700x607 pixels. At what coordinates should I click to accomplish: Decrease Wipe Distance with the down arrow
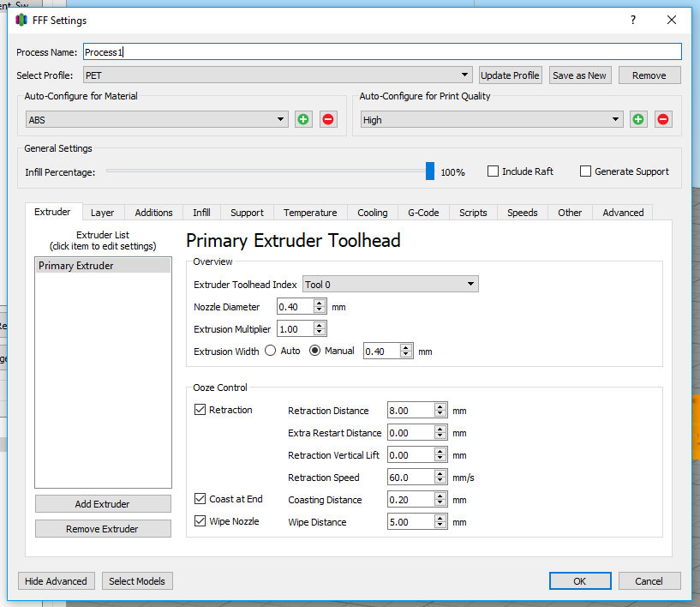pos(440,526)
